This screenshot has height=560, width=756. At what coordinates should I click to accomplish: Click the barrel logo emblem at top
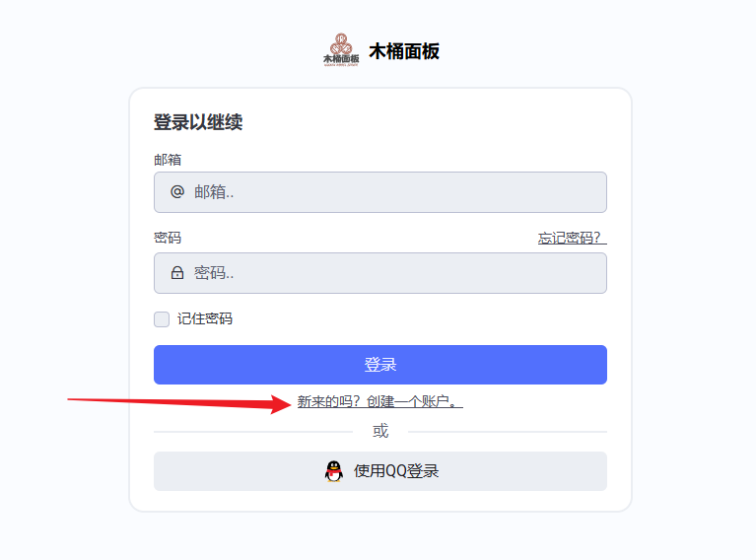point(341,43)
